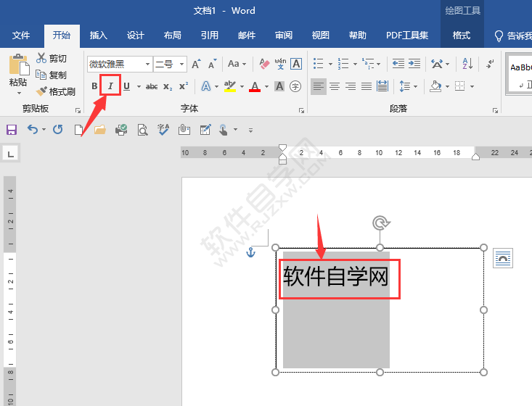
Task: Open the PDF工具集 tab
Action: 407,36
